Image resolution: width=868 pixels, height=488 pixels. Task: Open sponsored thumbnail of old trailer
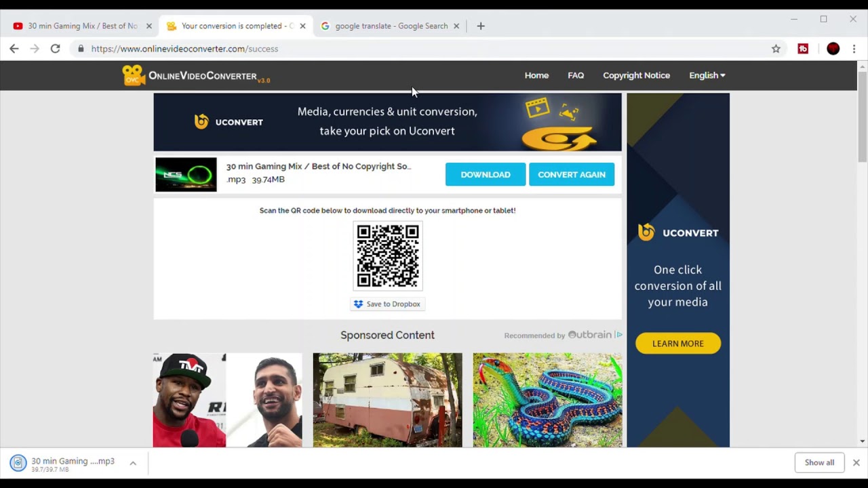pos(387,400)
